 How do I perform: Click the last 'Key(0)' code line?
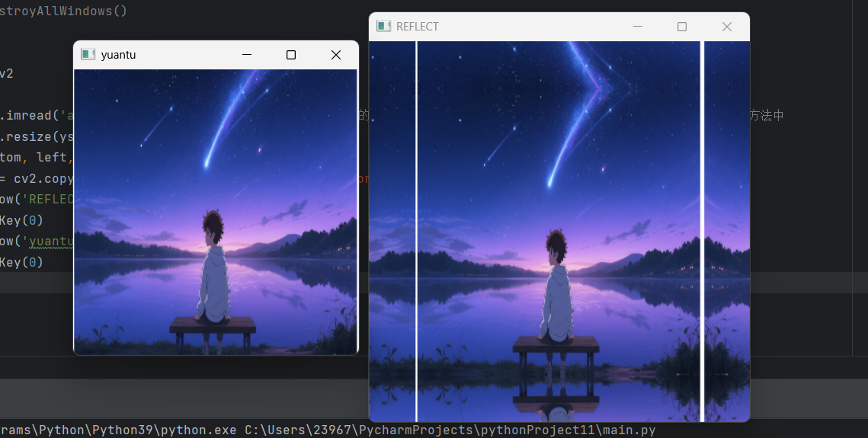click(21, 262)
